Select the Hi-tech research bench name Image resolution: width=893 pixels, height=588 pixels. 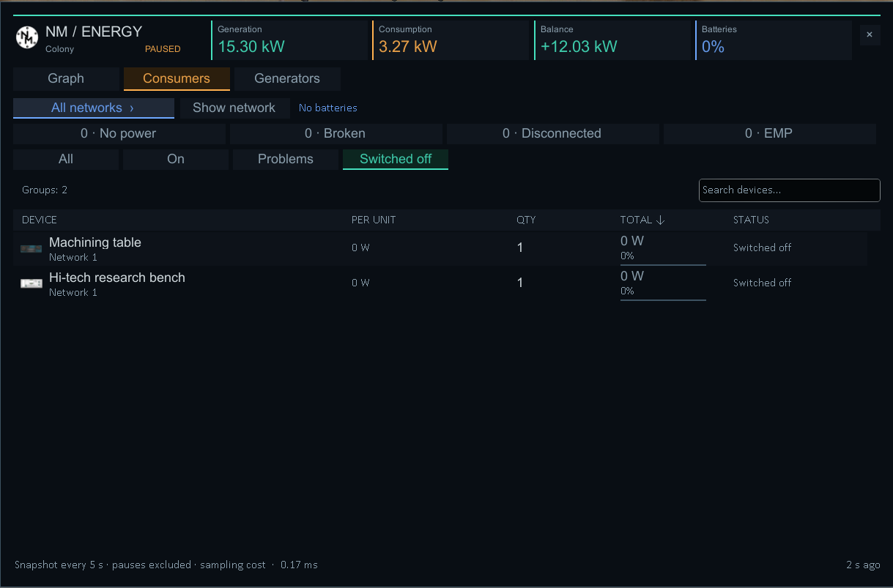coord(117,278)
